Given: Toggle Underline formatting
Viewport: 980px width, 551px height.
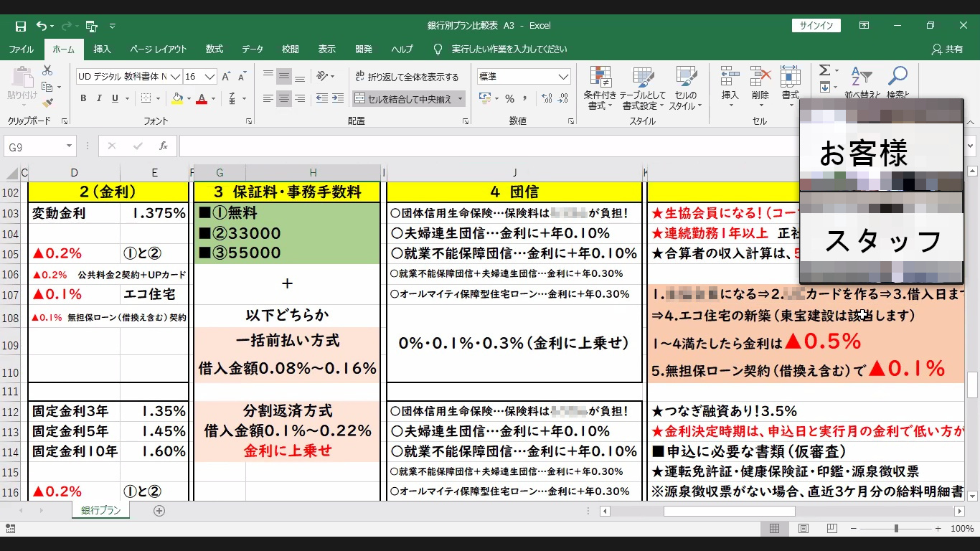Looking at the screenshot, I should pos(115,98).
